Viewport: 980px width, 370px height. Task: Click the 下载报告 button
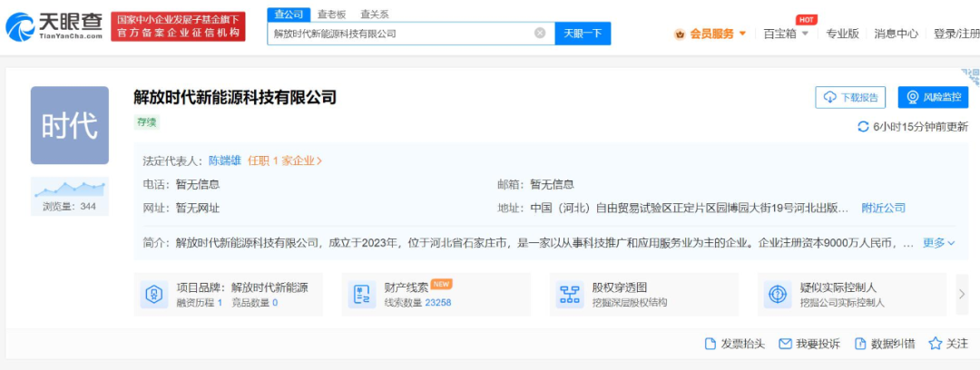(851, 98)
